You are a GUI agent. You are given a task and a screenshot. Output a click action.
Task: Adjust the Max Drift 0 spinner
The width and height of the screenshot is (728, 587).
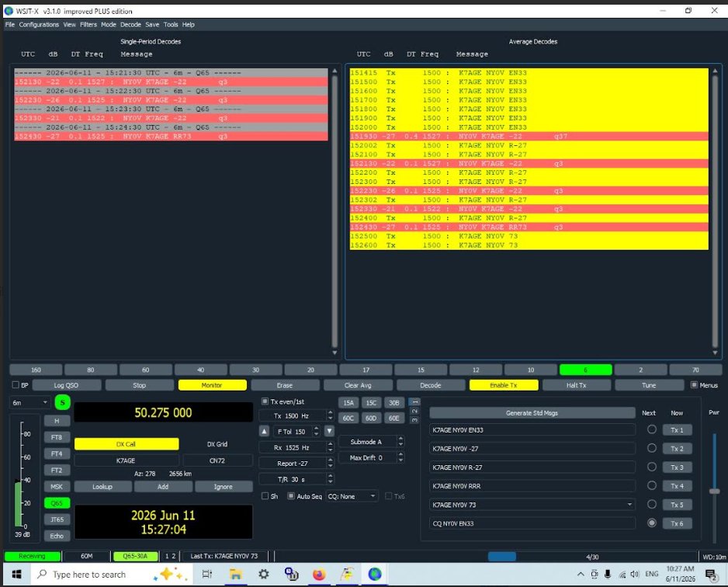(x=371, y=458)
